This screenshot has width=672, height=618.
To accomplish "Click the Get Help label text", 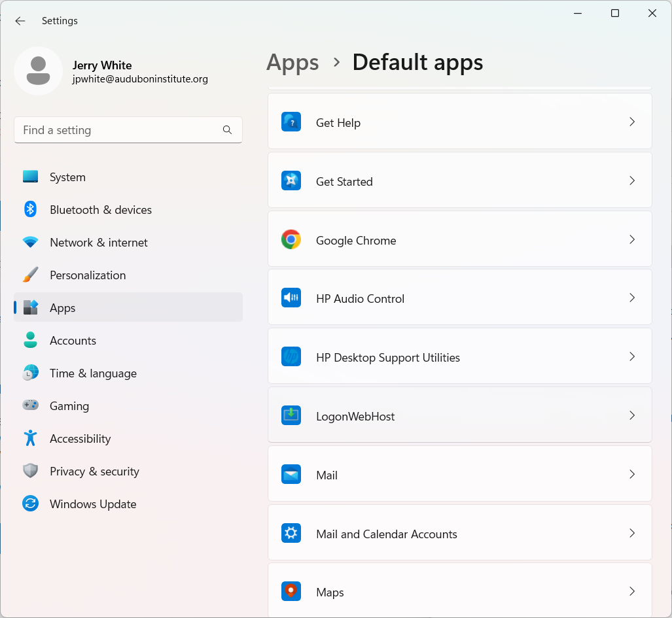I will click(338, 124).
